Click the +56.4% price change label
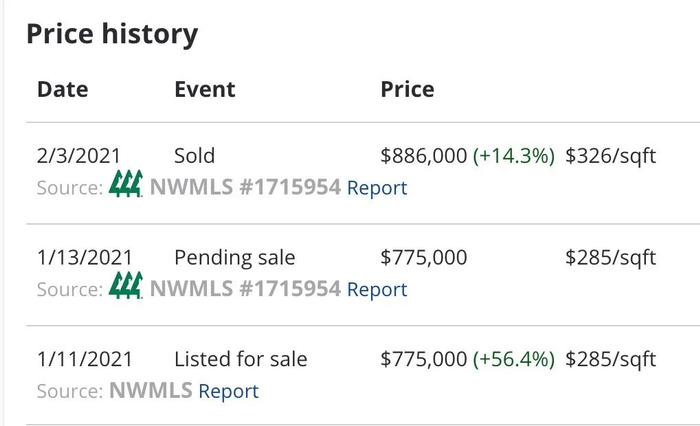The width and height of the screenshot is (700, 426). coord(514,359)
